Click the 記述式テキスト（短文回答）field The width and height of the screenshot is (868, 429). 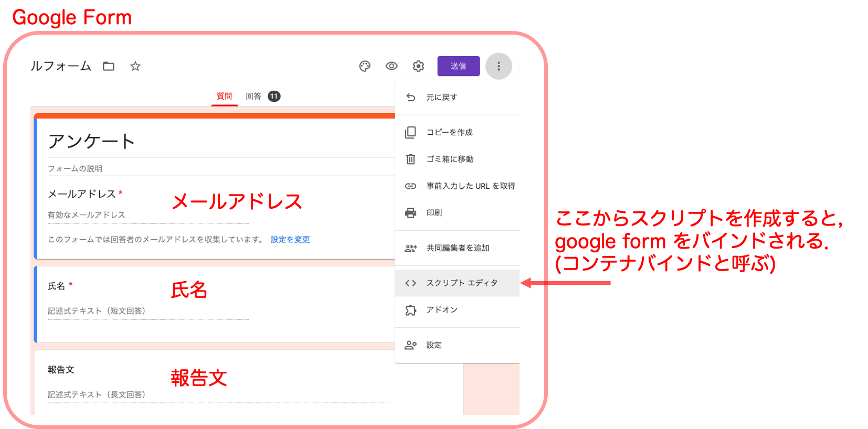(148, 311)
